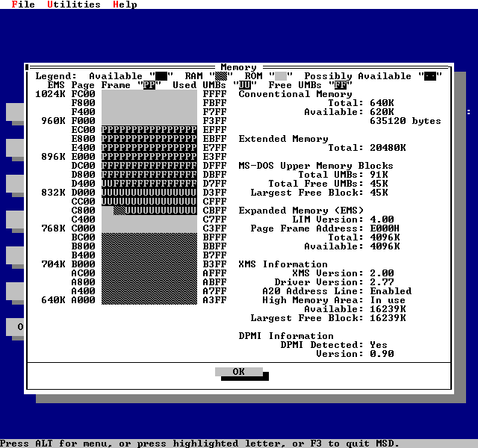The height and width of the screenshot is (448, 478).
Task: Click the "1024K" memory map label
Action: coord(50,94)
